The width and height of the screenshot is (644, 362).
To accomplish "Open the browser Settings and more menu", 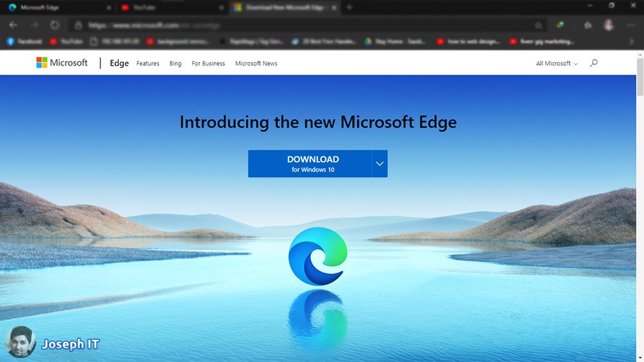I will (631, 25).
